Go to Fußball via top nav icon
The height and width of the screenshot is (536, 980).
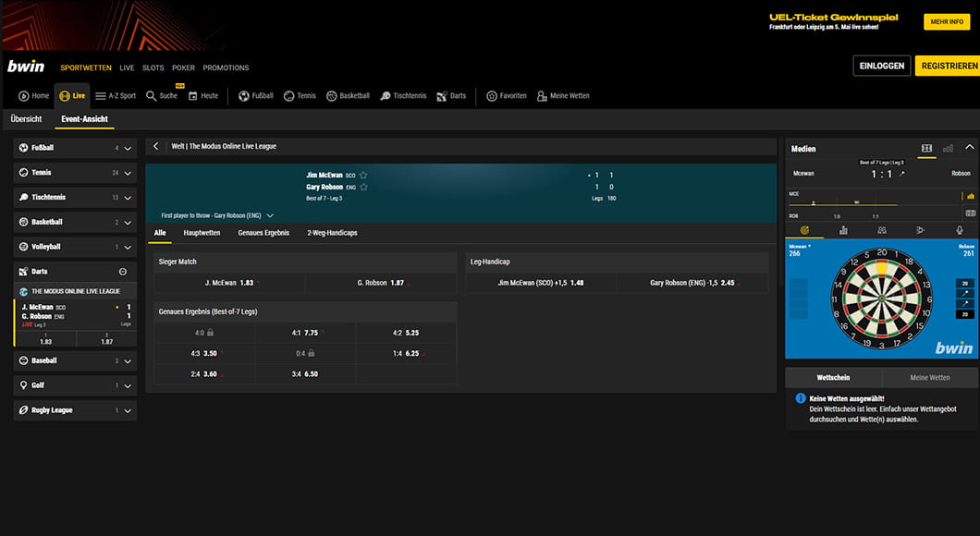point(244,96)
